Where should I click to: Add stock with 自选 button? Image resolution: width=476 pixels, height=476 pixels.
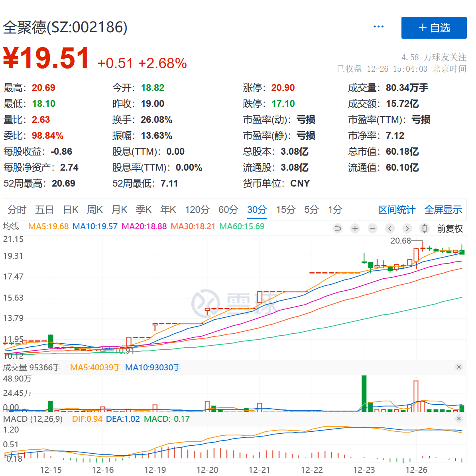coord(434,28)
